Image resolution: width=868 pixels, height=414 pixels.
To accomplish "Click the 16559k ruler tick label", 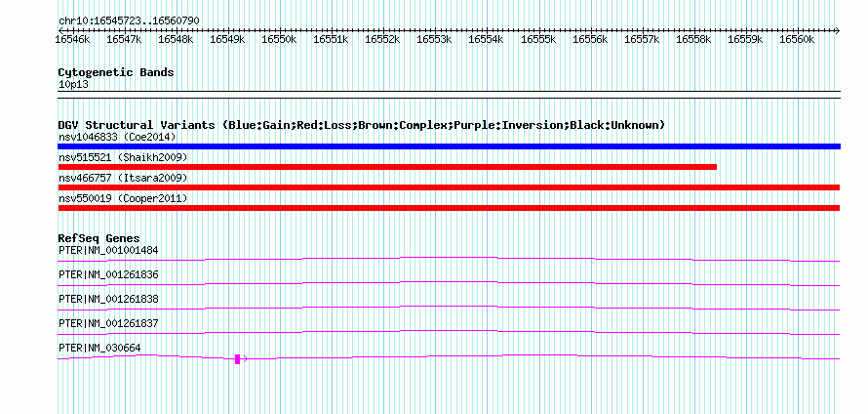I will click(x=745, y=39).
